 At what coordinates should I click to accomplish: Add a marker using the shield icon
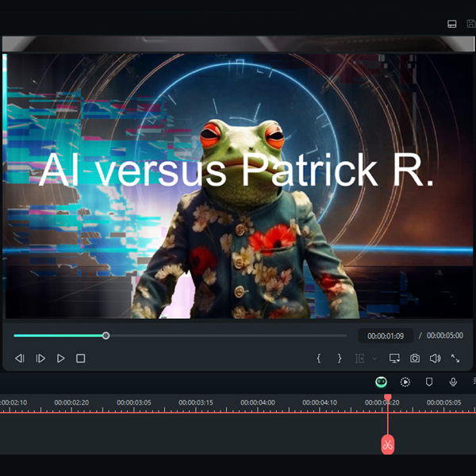pos(429,382)
